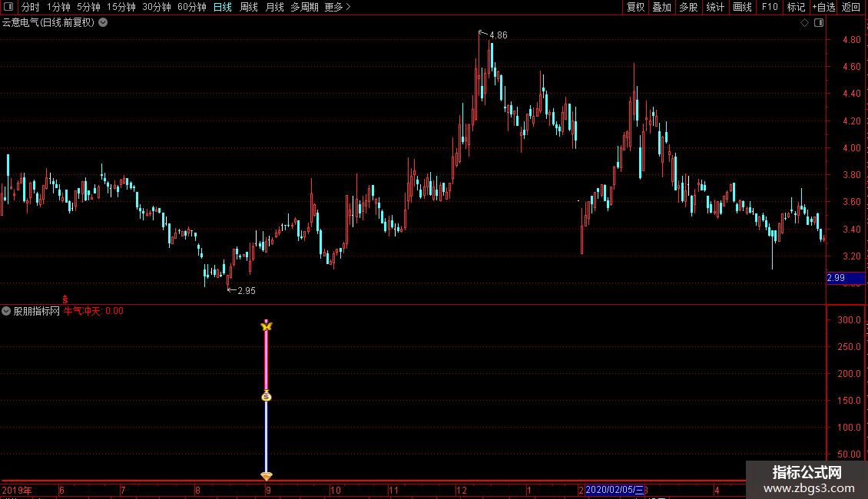Select the 30分钟 period
Screen dimensions: 868x499
(156, 7)
